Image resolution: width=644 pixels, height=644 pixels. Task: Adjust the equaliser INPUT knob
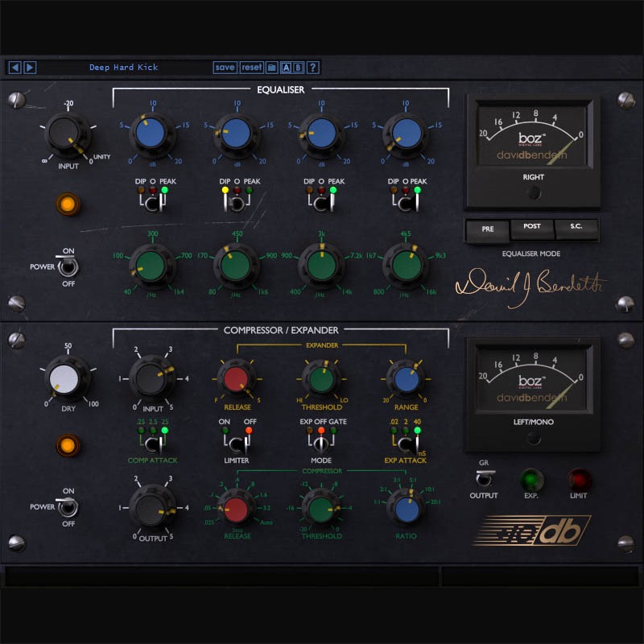tap(67, 134)
